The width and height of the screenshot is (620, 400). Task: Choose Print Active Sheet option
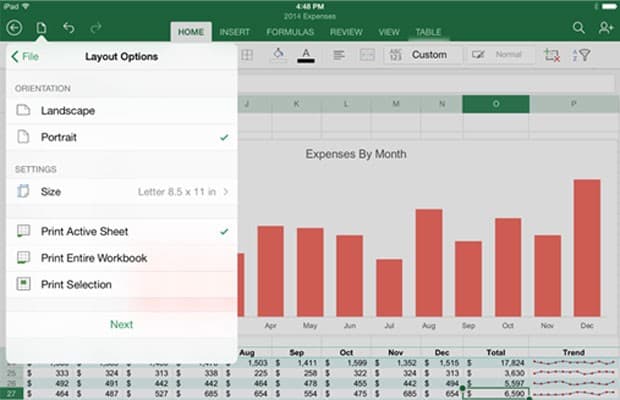[122, 232]
